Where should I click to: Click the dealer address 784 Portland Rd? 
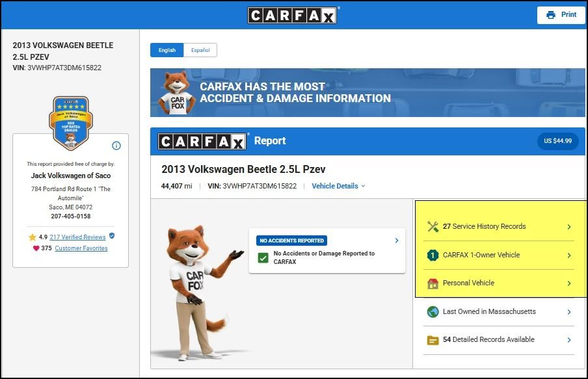(x=71, y=194)
